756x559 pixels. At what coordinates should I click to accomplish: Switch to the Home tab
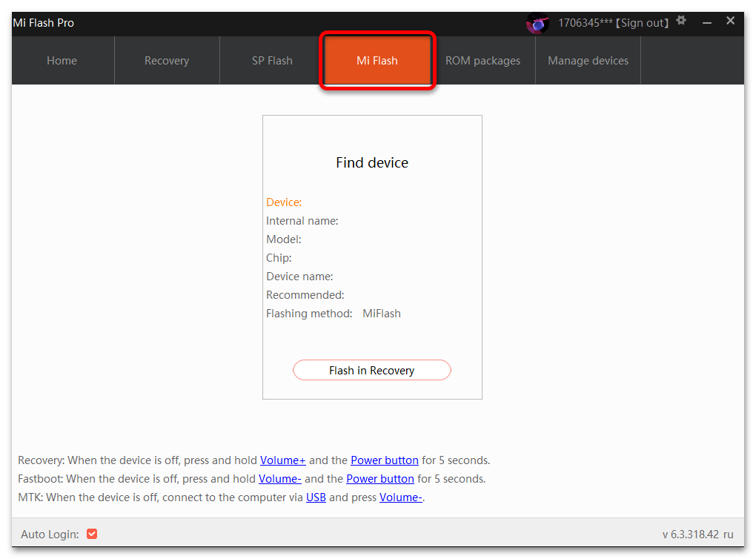62,61
